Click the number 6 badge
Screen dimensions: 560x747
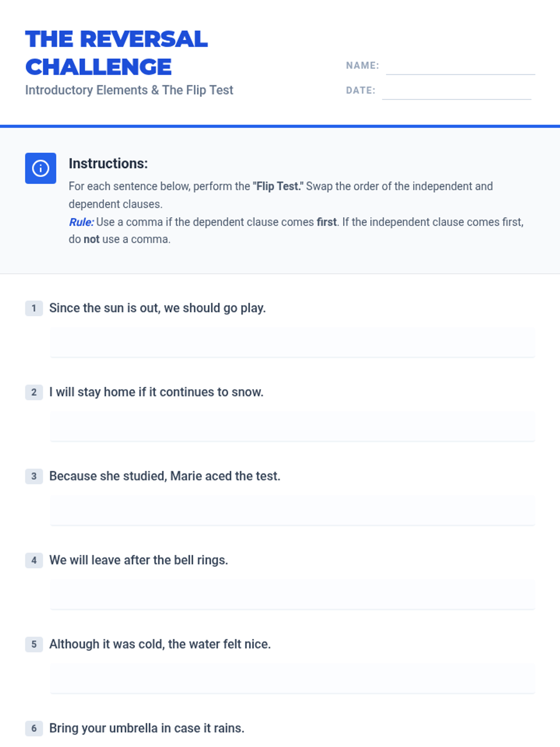pyautogui.click(x=34, y=728)
